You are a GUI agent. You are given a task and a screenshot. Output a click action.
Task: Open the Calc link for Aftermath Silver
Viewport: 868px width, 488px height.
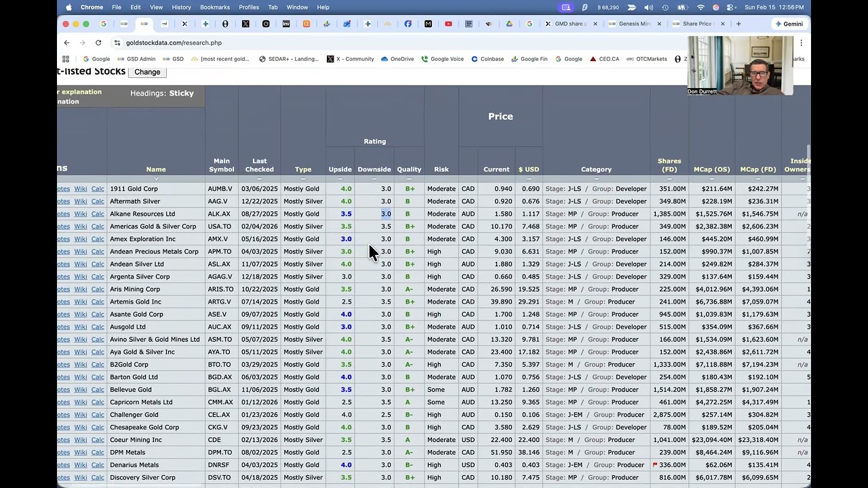pos(98,201)
